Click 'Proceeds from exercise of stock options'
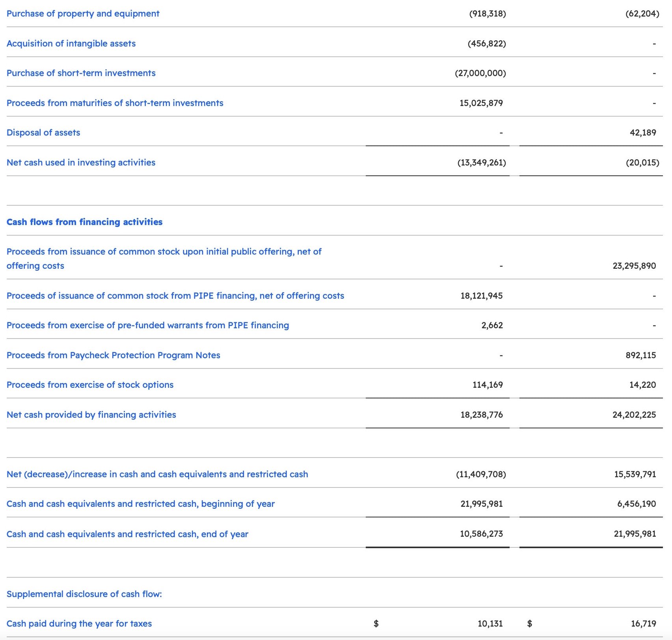 tap(90, 385)
